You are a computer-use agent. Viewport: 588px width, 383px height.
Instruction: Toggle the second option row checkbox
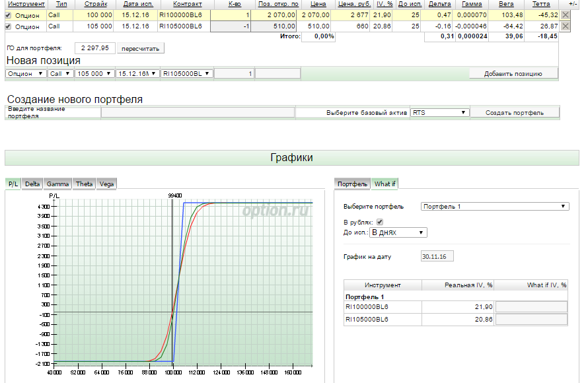click(x=8, y=26)
